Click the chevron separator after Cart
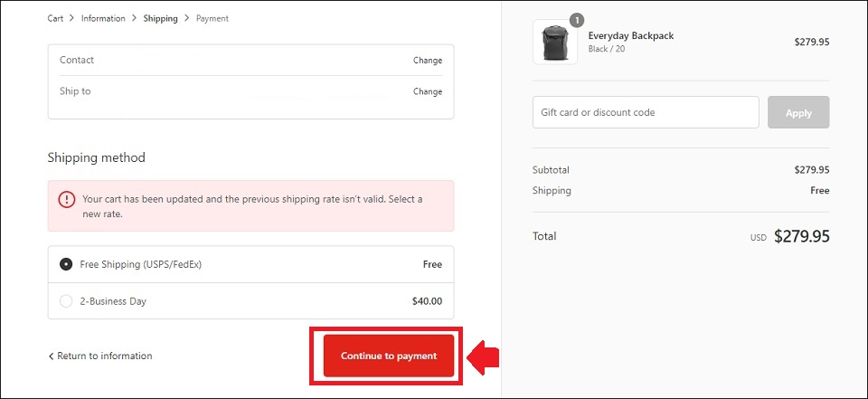Image resolution: width=868 pixels, height=399 pixels. tap(72, 18)
